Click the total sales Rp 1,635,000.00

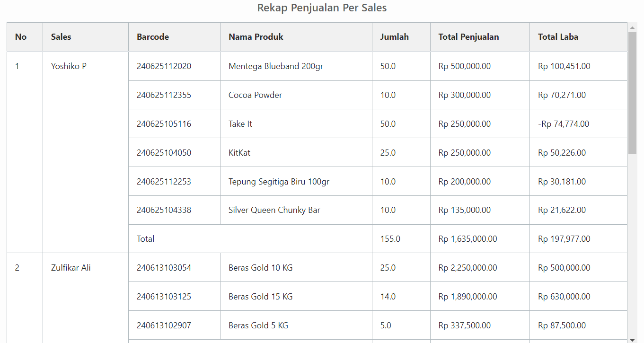click(x=468, y=239)
